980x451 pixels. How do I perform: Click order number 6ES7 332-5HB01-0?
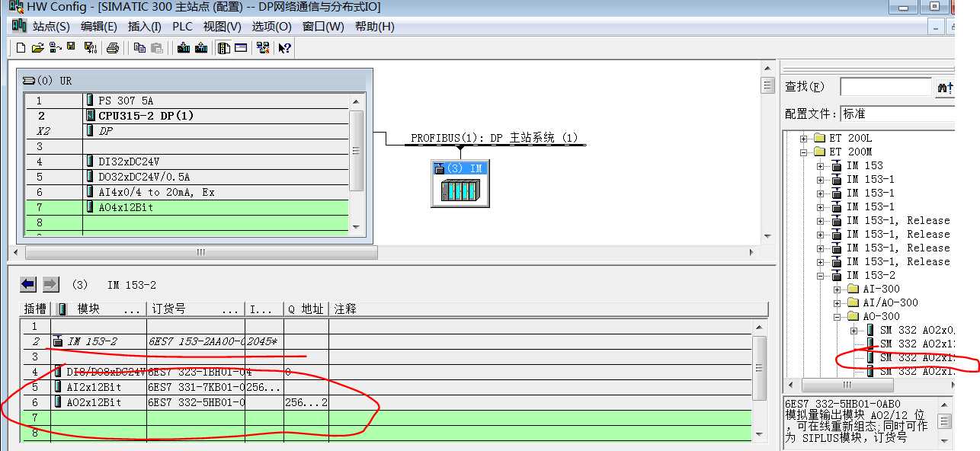point(196,402)
